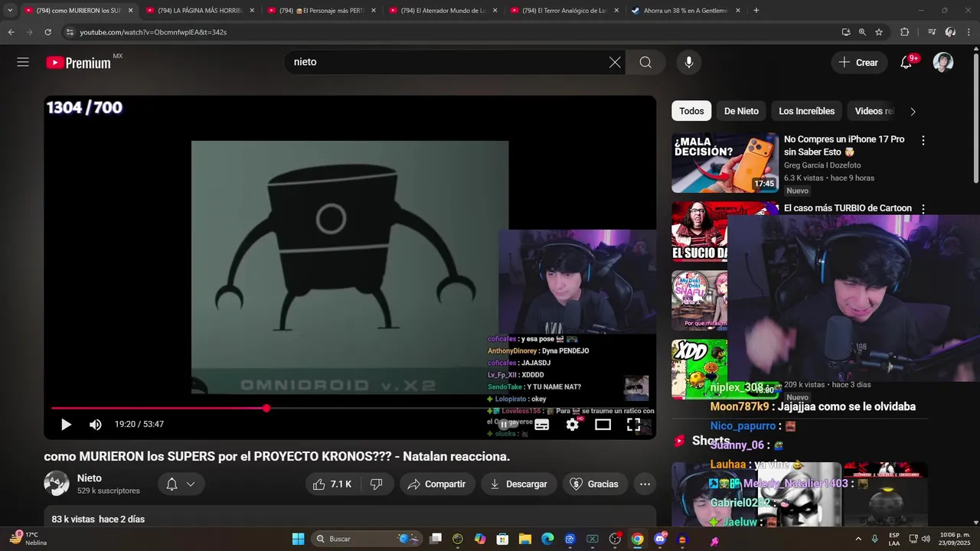Open the Discord taskbar icon

tap(660, 539)
